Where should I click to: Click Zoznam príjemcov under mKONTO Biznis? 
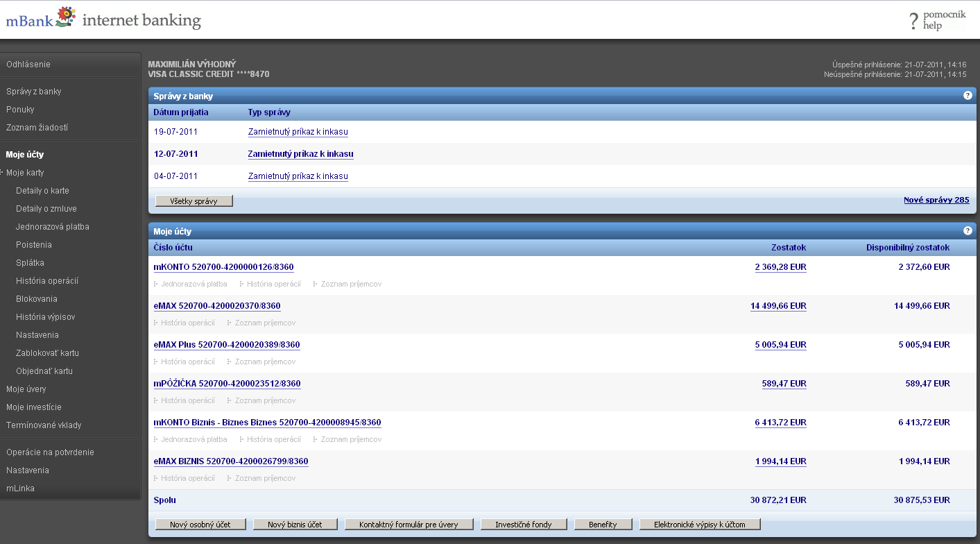pos(351,439)
